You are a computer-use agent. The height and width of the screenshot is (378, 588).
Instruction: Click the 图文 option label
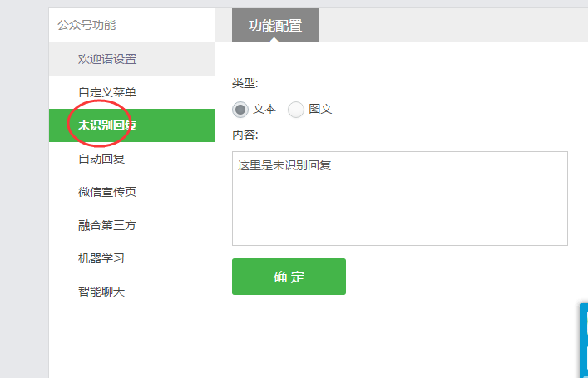click(320, 110)
